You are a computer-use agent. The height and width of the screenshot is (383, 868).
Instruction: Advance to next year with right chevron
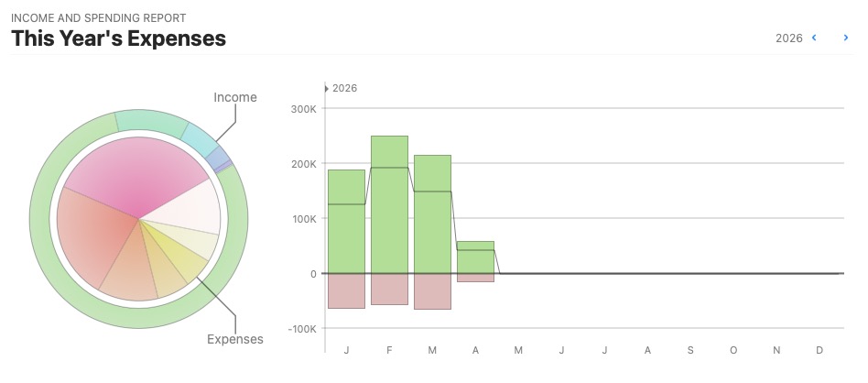click(x=846, y=38)
